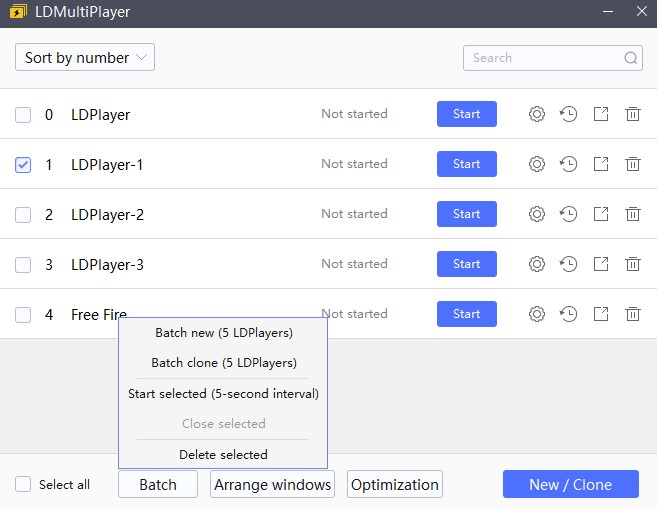Screen dimensions: 657x509
Task: Tick the LDPlayer-2 checkbox
Action: click(23, 214)
